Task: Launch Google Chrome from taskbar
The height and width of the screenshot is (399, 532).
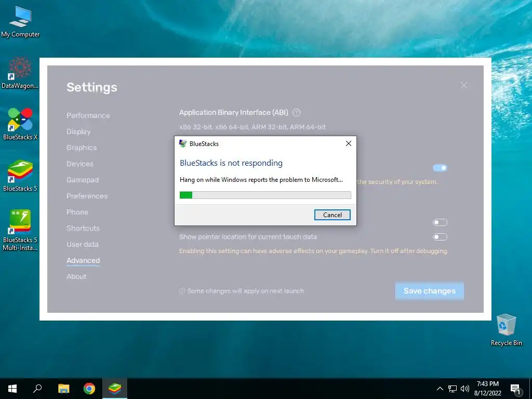Action: (89, 389)
